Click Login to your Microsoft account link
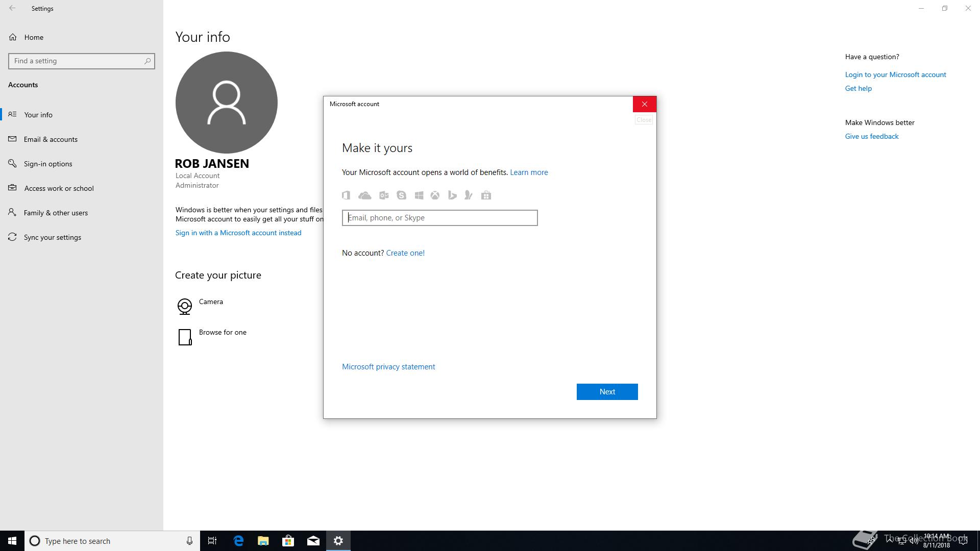The width and height of the screenshot is (980, 551). [x=895, y=74]
